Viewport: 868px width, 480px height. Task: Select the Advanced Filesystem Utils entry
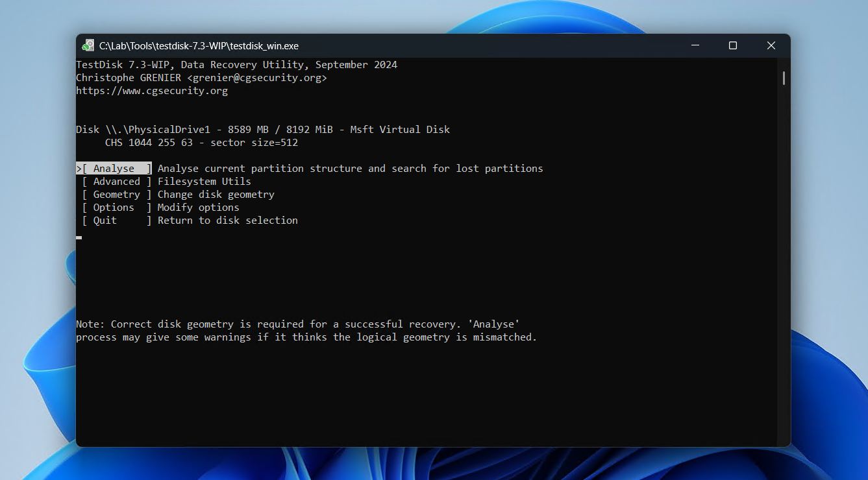pyautogui.click(x=116, y=181)
